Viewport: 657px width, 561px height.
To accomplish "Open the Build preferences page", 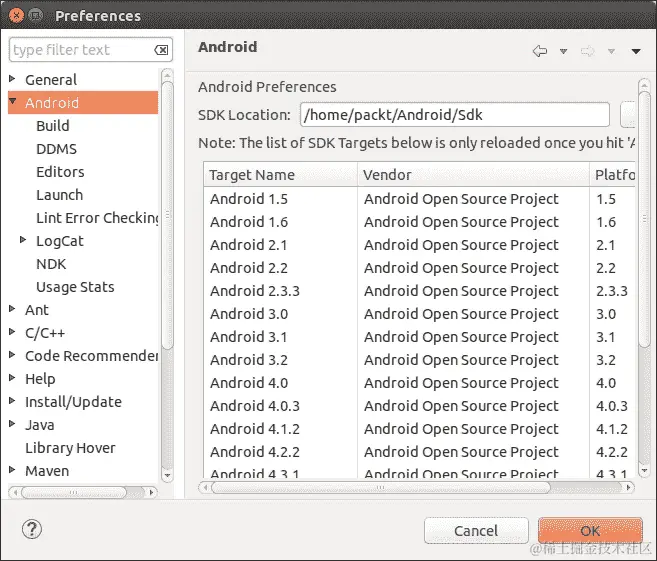I will 53,126.
